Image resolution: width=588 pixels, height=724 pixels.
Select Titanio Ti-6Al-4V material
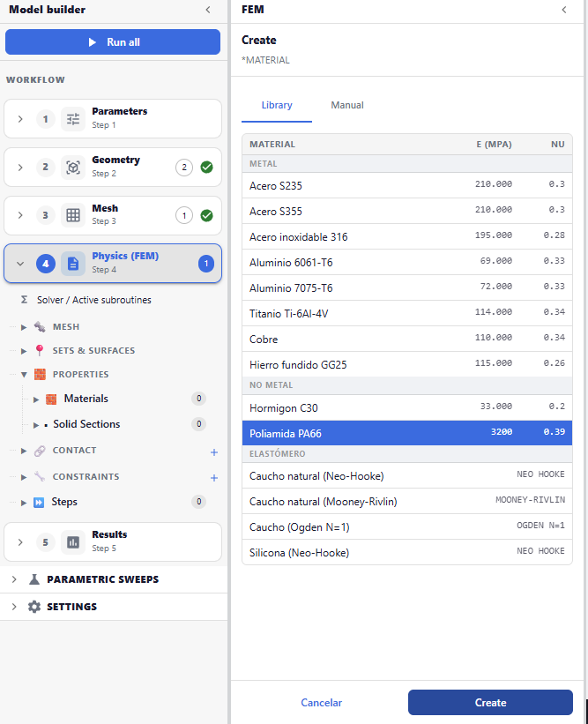point(407,314)
